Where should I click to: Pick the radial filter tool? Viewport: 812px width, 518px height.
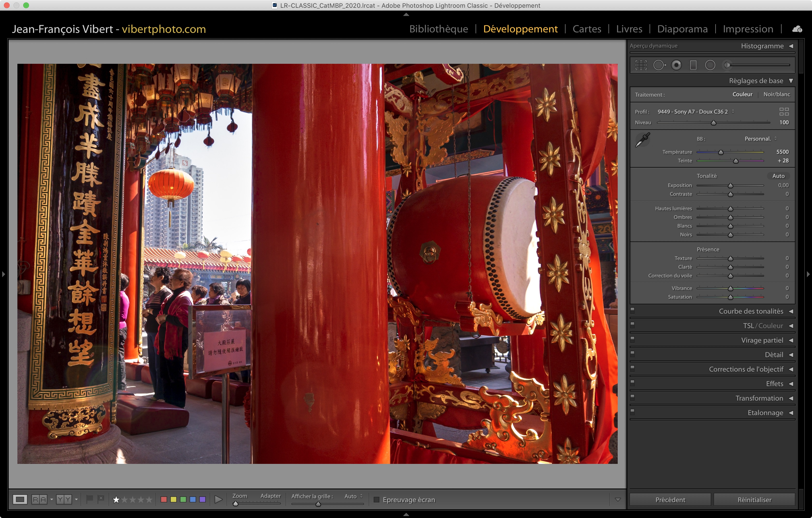click(x=710, y=65)
